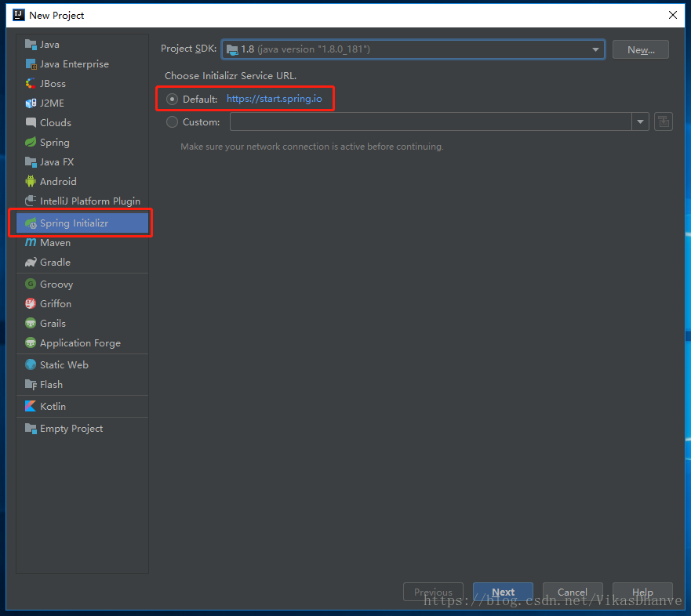Select Gradle project type label

[x=55, y=263]
